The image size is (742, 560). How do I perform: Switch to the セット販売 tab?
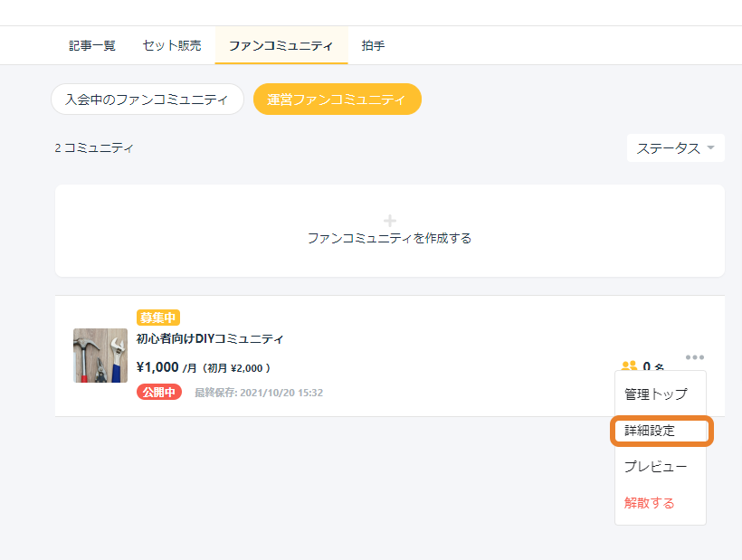coord(172,45)
